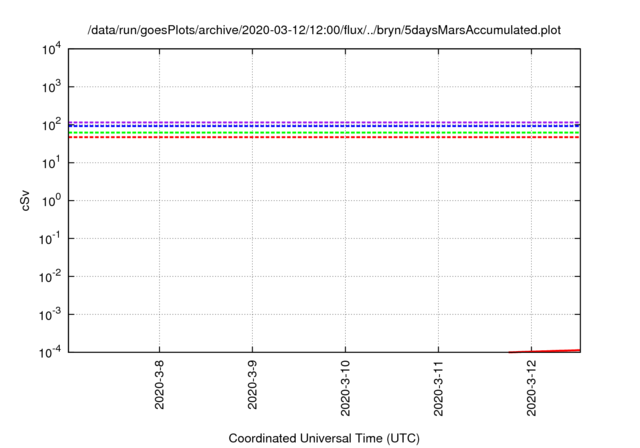Click the 10^-1 y-axis tick label
The image size is (640, 448).
(x=50, y=239)
